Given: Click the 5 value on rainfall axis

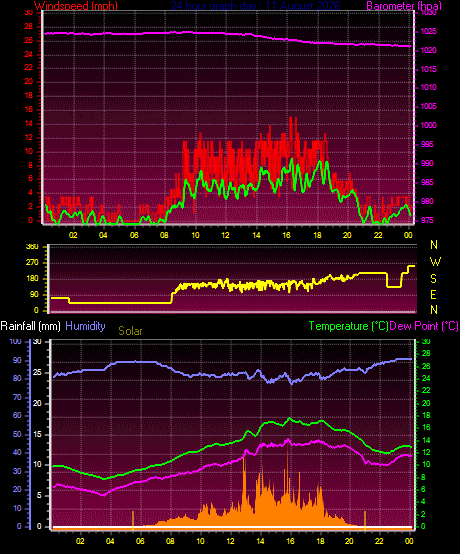Looking at the screenshot, I should coord(39,495).
